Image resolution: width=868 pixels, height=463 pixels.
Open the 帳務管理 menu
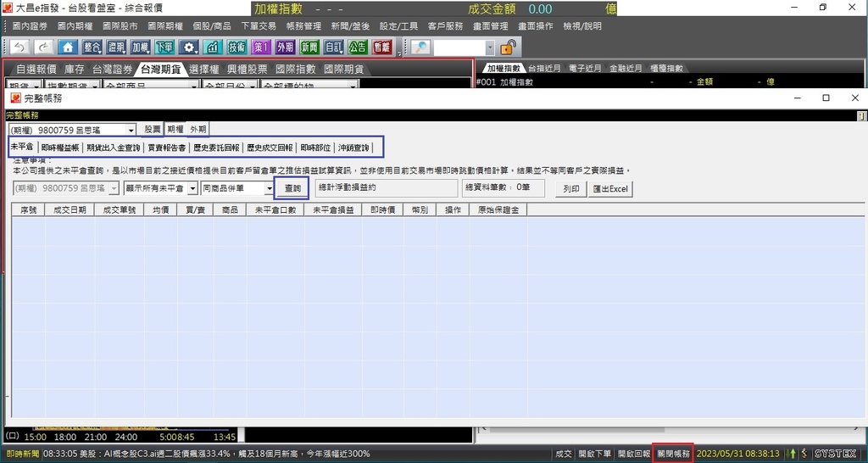(304, 26)
